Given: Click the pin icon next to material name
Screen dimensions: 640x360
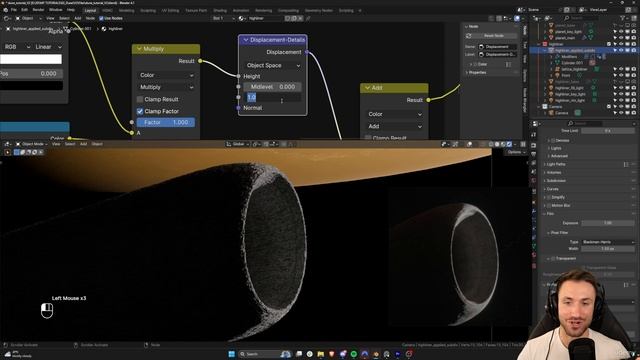Looking at the screenshot, I should click(308, 18).
